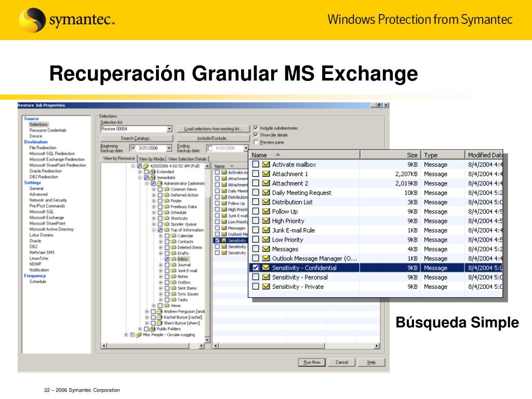Toggle Show file details checkbox
The image size is (532, 399).
[x=256, y=135]
